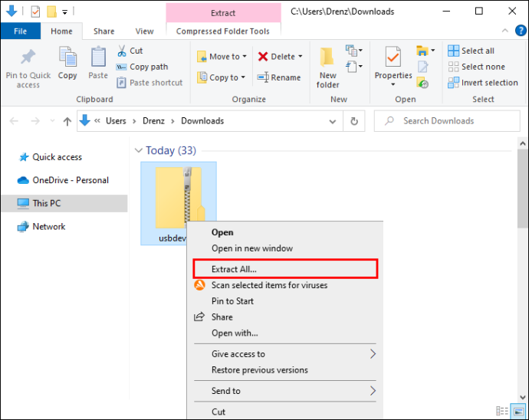Collapse the Today (33) group
Viewport: 529px width, 420px height.
[138, 150]
